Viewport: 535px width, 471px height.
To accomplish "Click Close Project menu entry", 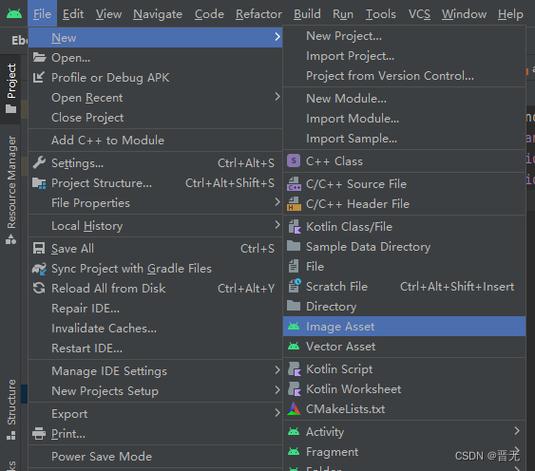I will coord(155,118).
